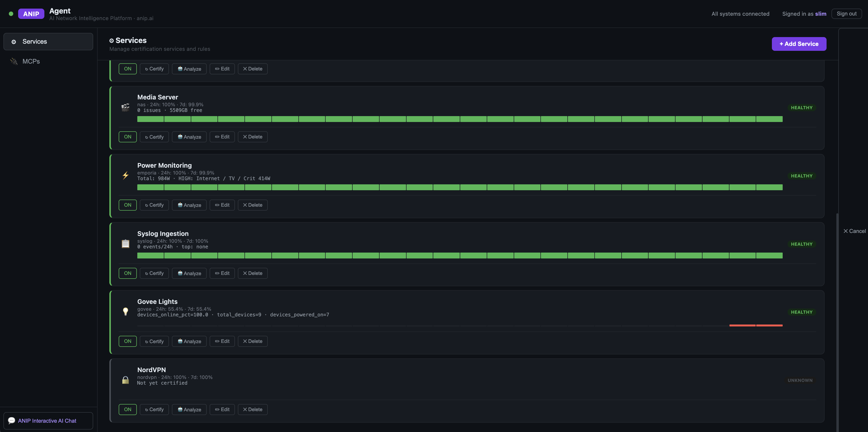The image size is (868, 432).
Task: Toggle ON switch for Media Server
Action: click(x=128, y=137)
